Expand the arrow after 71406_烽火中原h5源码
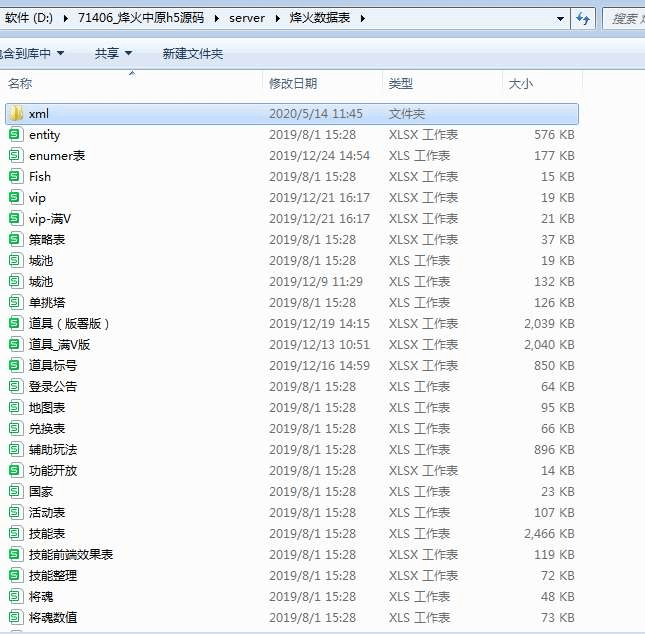 point(216,19)
